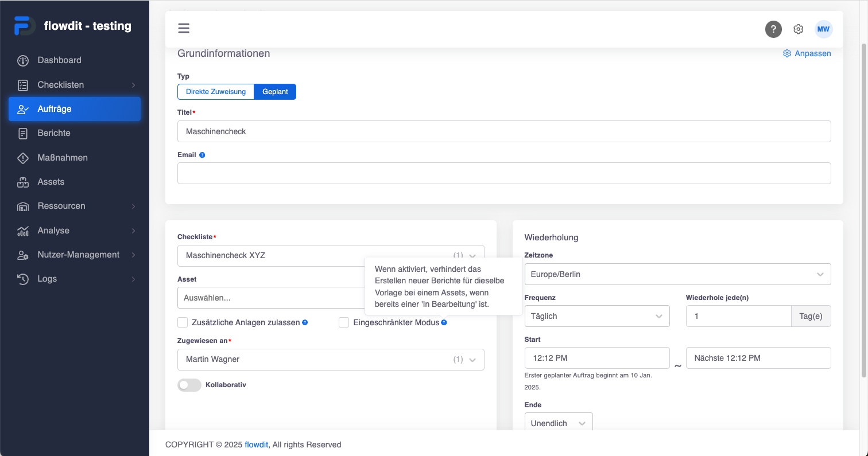Select the Direkte Zuweisung type button
The height and width of the screenshot is (456, 868).
216,92
